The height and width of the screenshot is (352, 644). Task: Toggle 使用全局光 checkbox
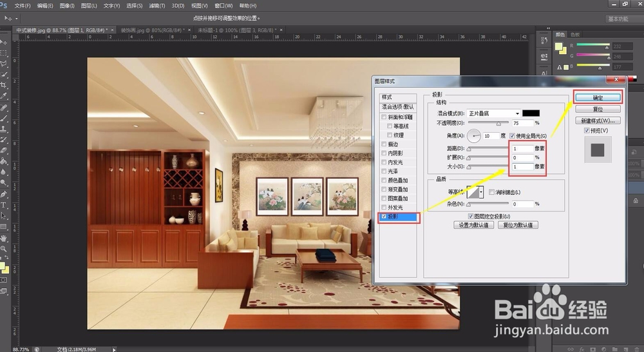[x=512, y=135]
